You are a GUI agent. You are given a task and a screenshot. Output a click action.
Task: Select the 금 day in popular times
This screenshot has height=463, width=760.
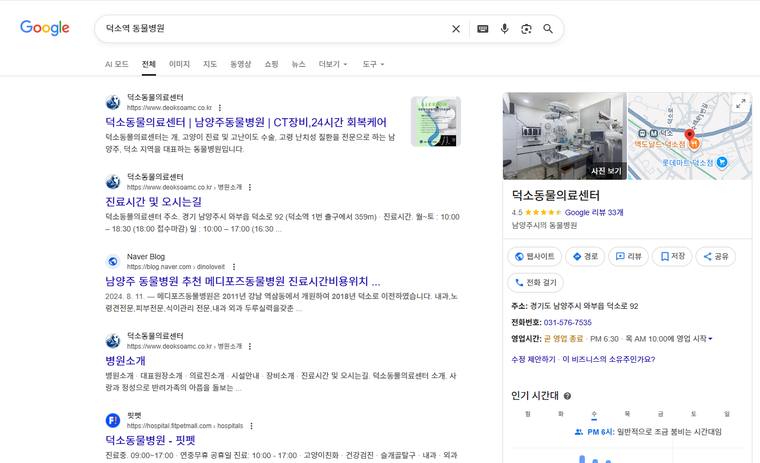[660, 414]
